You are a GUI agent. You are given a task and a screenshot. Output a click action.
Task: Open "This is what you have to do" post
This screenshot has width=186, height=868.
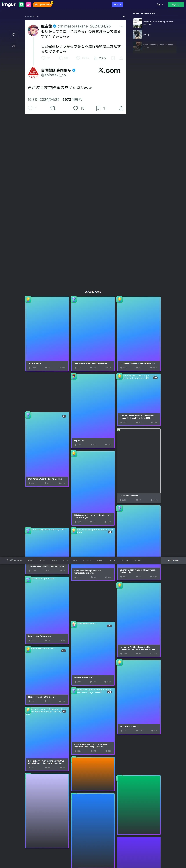pyautogui.click(x=93, y=488)
